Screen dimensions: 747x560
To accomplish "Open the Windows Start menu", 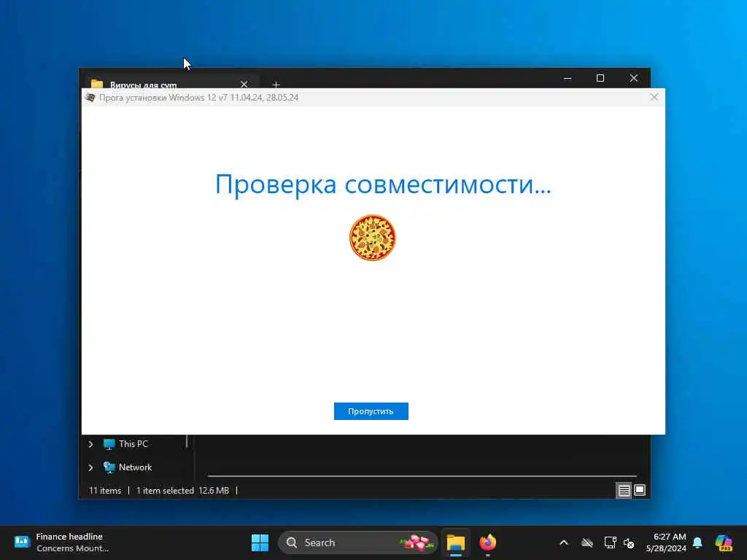I will (x=260, y=542).
